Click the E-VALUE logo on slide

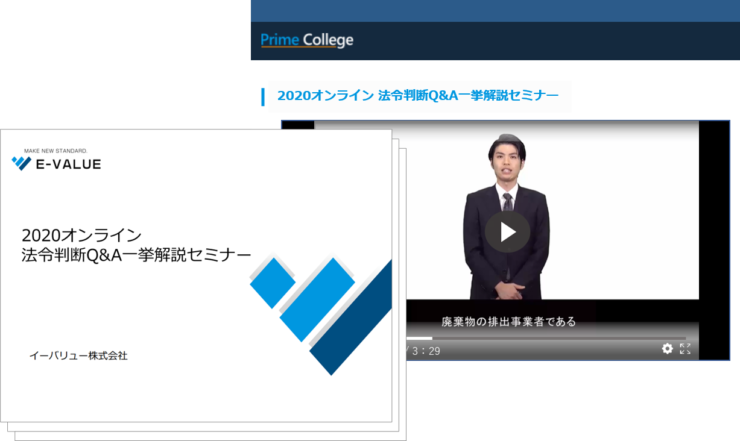[57, 164]
